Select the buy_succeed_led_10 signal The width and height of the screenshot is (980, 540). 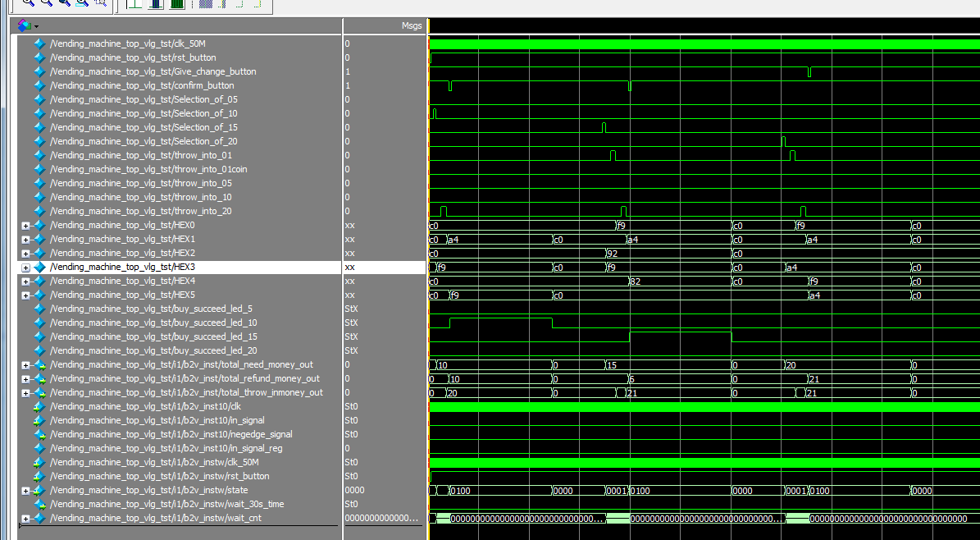pyautogui.click(x=153, y=323)
